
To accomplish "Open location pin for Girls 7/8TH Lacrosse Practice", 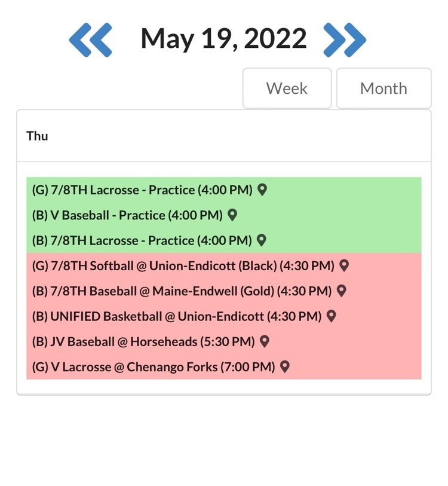I will pyautogui.click(x=262, y=189).
